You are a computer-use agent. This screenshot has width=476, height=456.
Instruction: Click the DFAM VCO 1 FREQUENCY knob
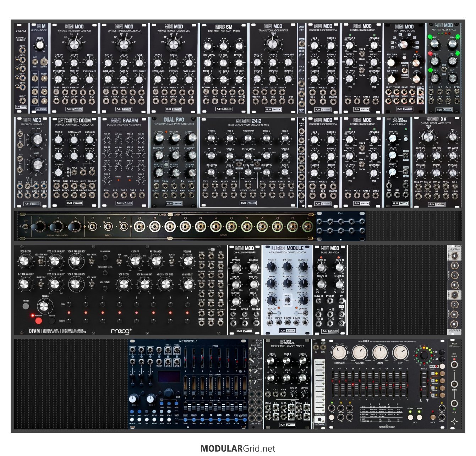[75, 262]
